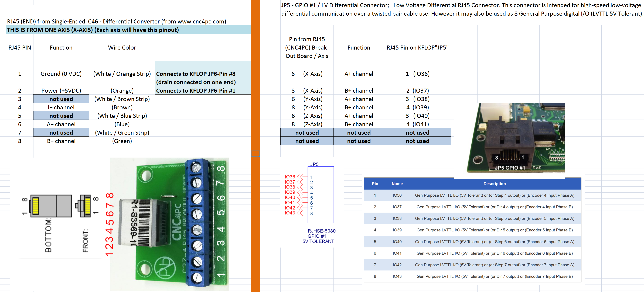Select the '(White / Orange Strip)' wire color cell
644x292 pixels.
[122, 74]
